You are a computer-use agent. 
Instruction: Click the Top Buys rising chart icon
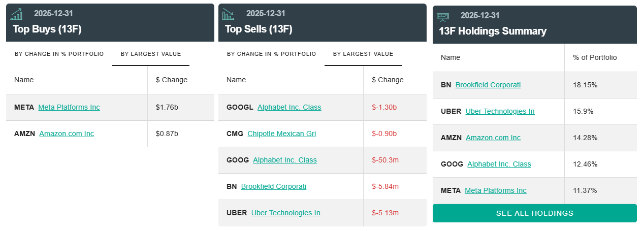tap(17, 14)
